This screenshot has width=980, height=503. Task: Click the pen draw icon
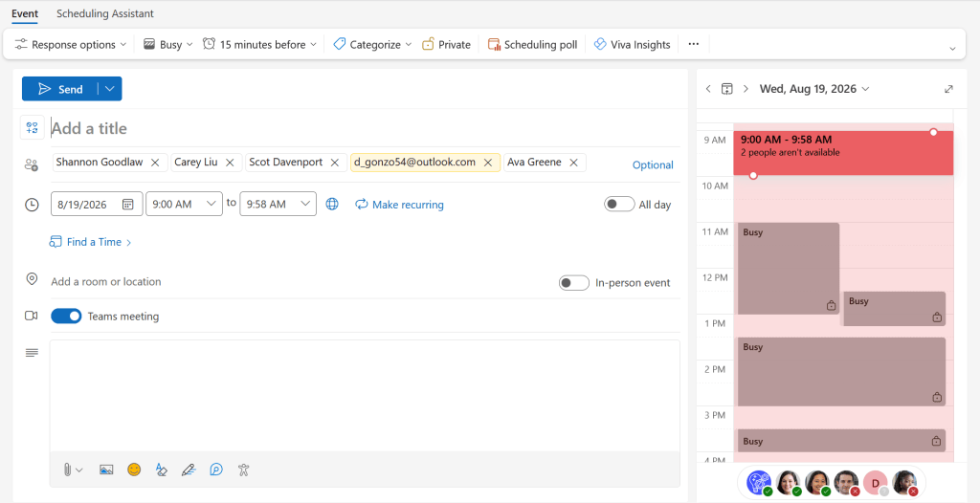pos(189,470)
